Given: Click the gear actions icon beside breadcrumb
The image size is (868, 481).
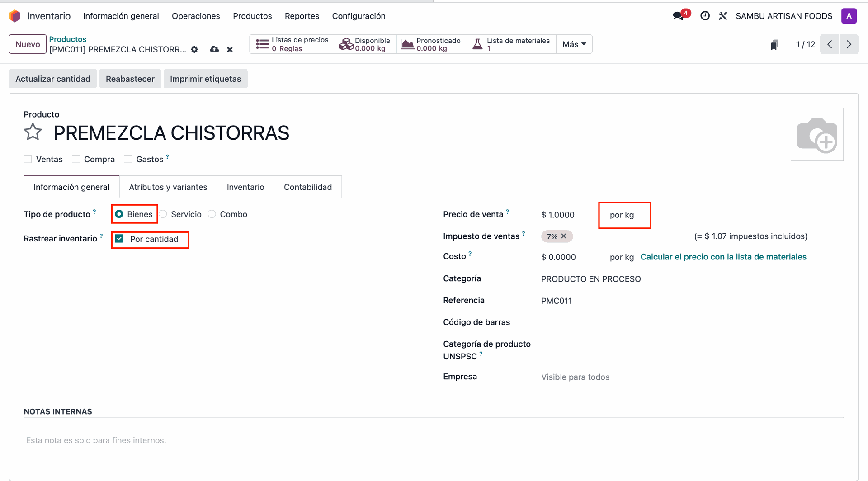Looking at the screenshot, I should click(194, 49).
